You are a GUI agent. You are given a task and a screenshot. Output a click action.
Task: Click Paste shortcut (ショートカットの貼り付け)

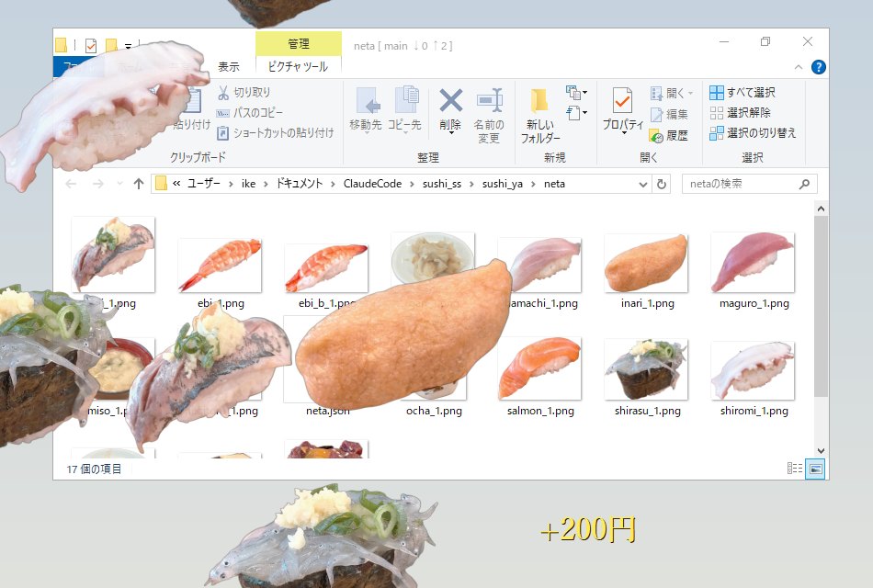pyautogui.click(x=275, y=133)
